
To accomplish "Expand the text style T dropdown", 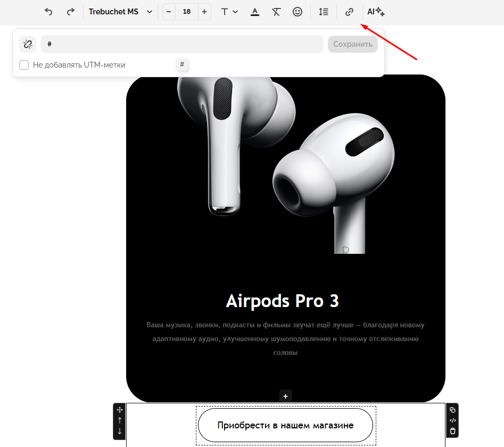I will click(x=229, y=12).
